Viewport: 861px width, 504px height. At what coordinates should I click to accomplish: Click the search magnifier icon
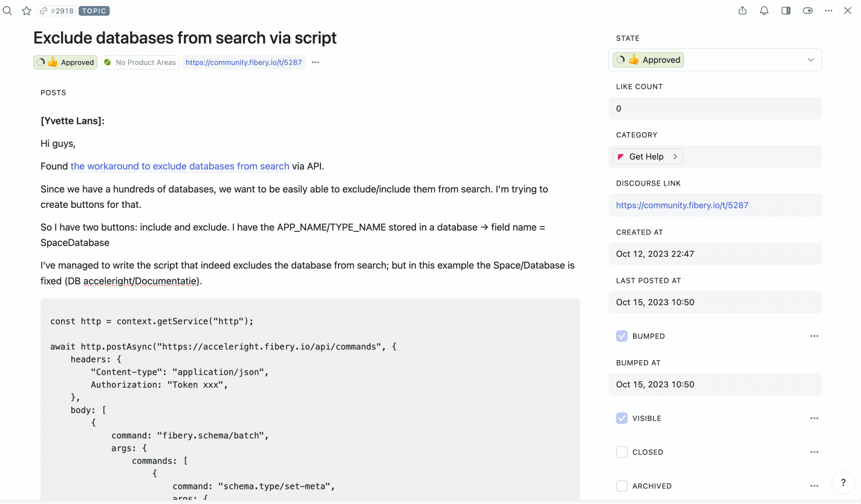[7, 10]
